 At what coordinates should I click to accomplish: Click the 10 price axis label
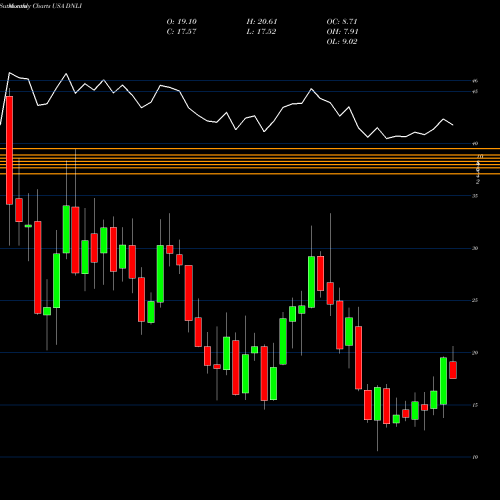click(475, 457)
